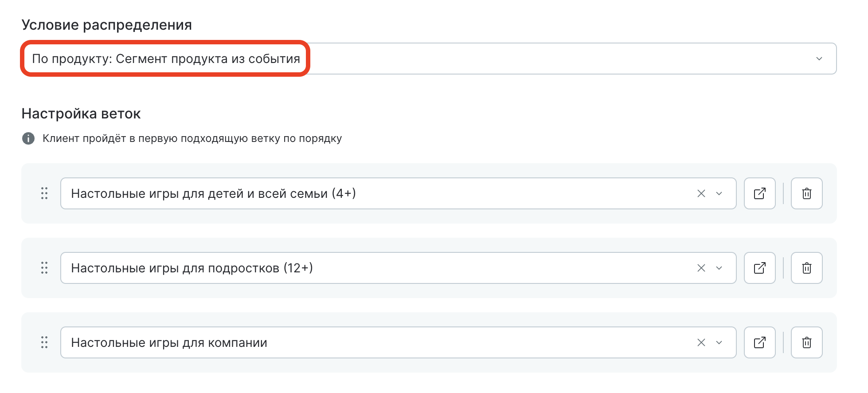Delete the teenagers (12+) games branch
The width and height of the screenshot is (868, 393).
pyautogui.click(x=806, y=268)
